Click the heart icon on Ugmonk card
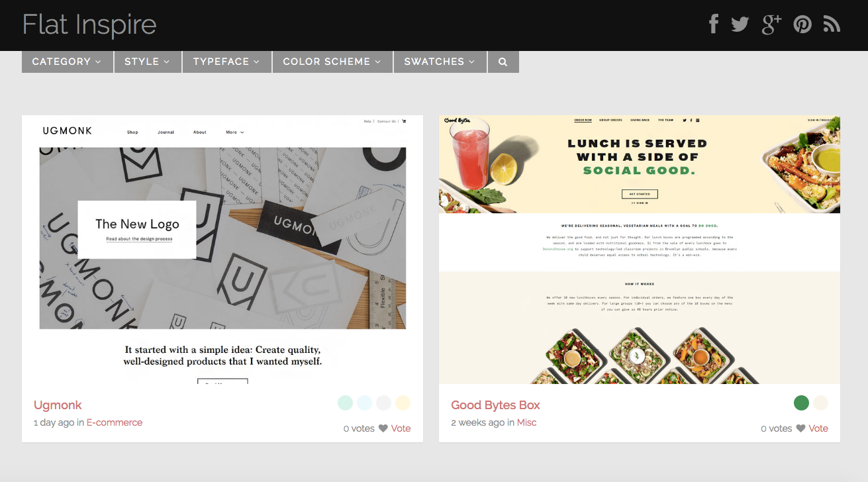The height and width of the screenshot is (482, 868). (x=383, y=428)
